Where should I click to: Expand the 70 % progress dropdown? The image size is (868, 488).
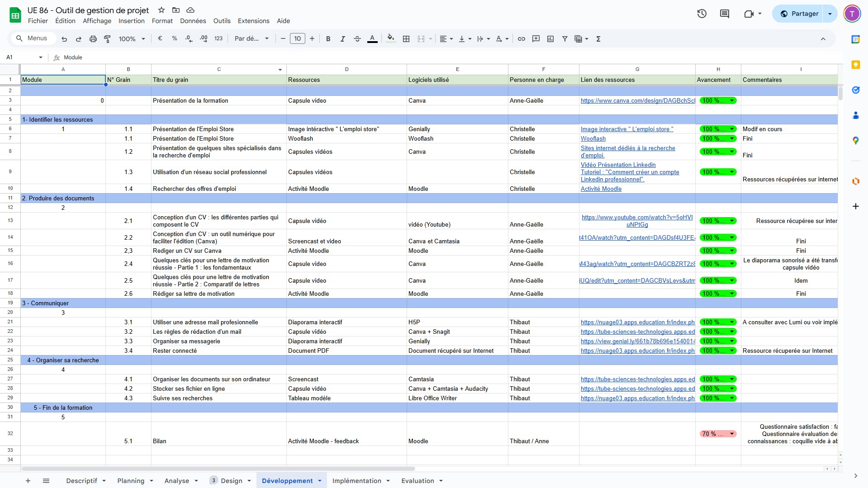pyautogui.click(x=731, y=434)
